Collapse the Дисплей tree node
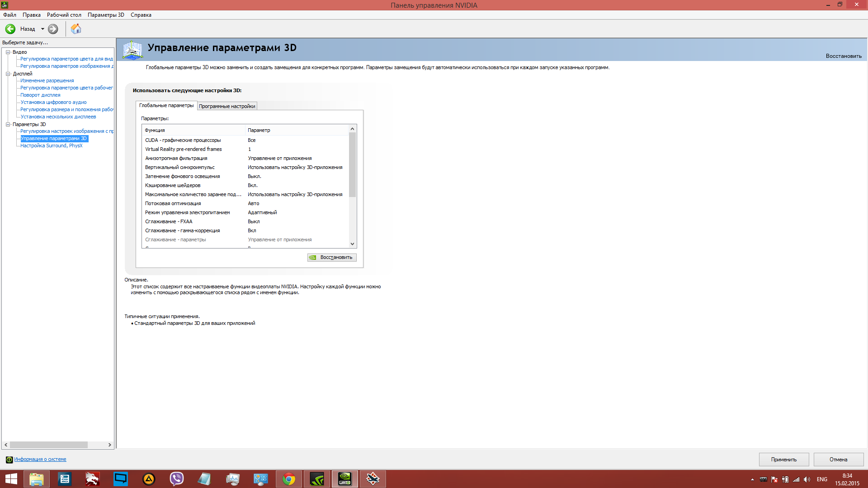The height and width of the screenshot is (488, 868). pos(8,74)
